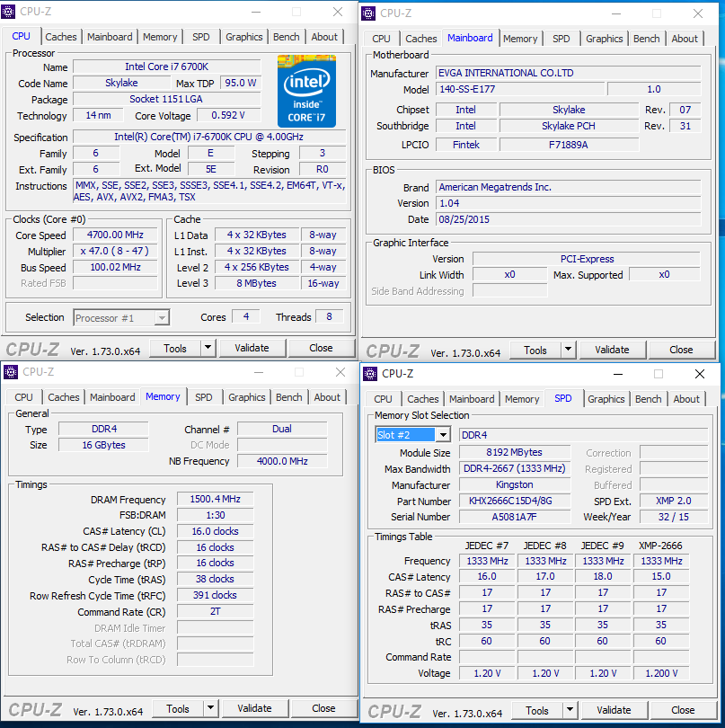725x728 pixels.
Task: Click the Multiplier value x 47.0 (8 - 47)
Action: point(115,251)
